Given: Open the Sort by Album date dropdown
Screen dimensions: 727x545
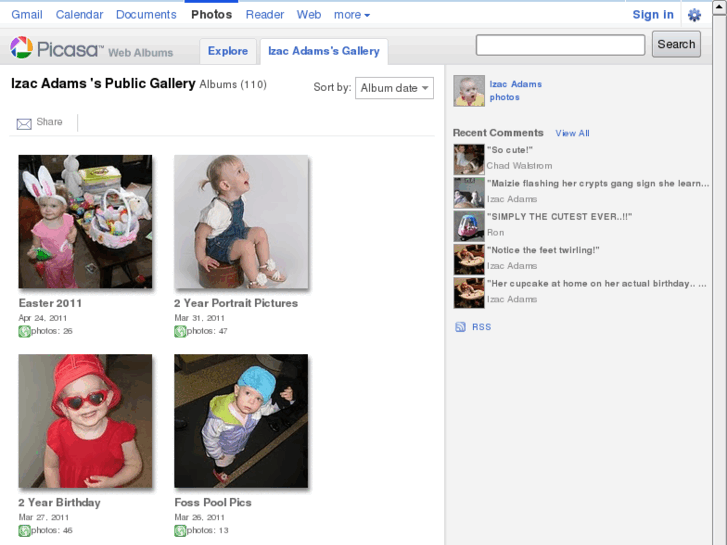Looking at the screenshot, I should tap(394, 88).
